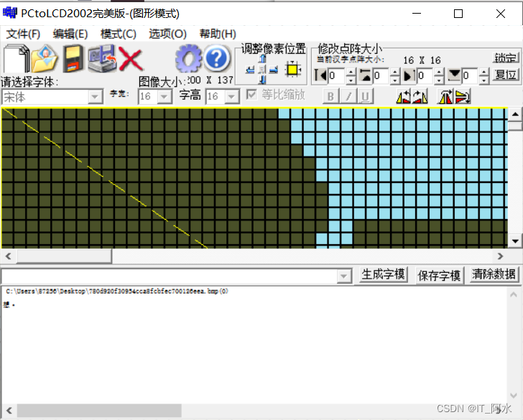Open settings with the gear icon
Viewport: 523px width, 420px height.
(188, 59)
